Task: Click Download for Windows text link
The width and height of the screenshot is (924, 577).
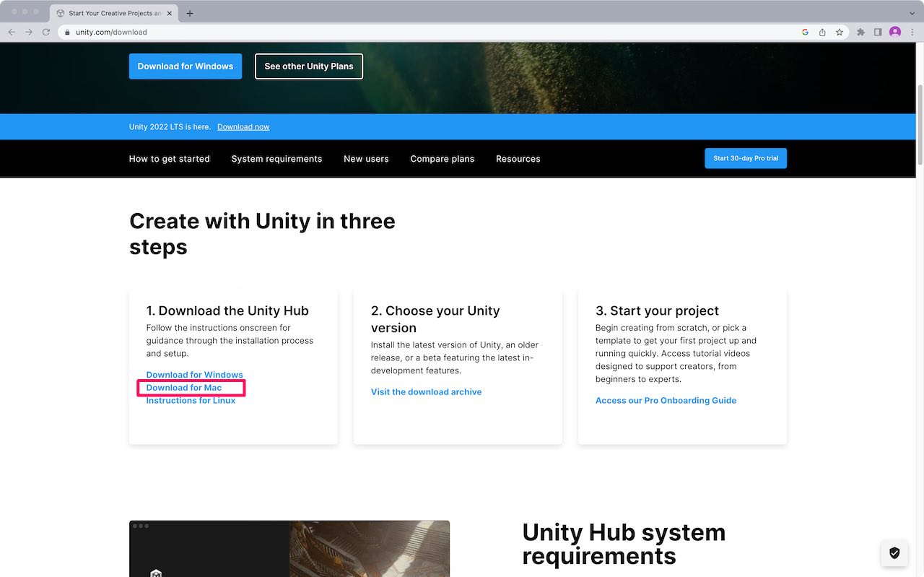Action: tap(195, 375)
